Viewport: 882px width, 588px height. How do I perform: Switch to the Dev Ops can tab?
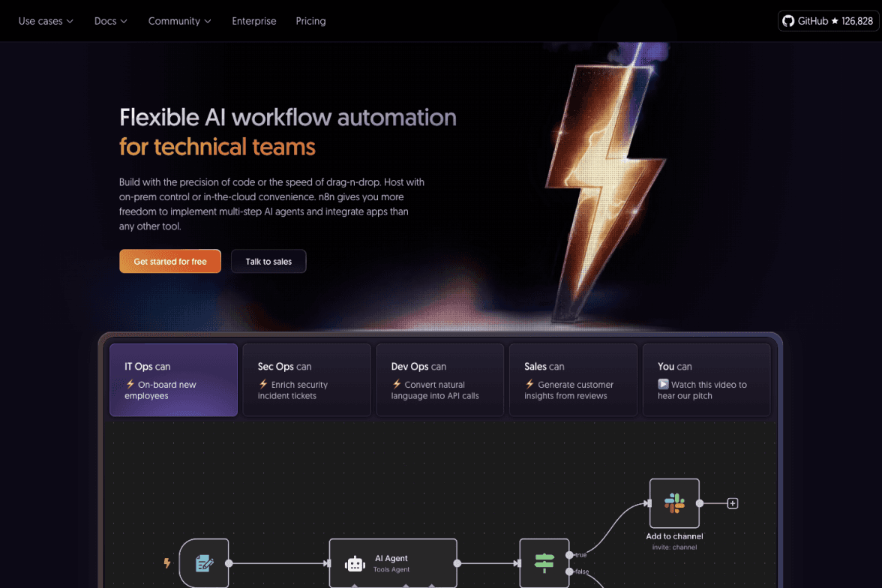point(439,379)
